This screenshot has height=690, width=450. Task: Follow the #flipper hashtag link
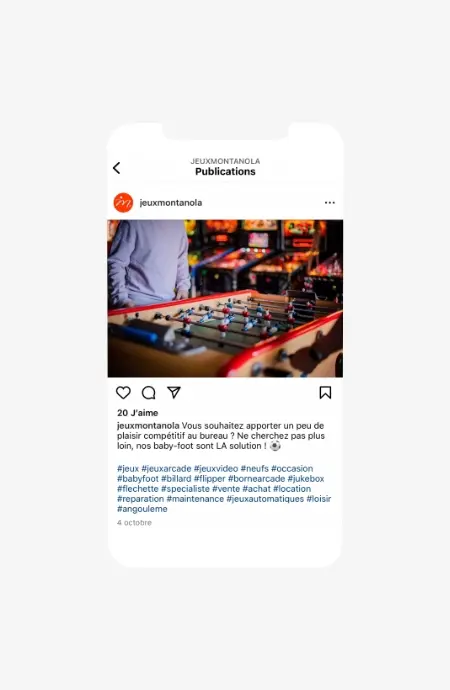[209, 479]
